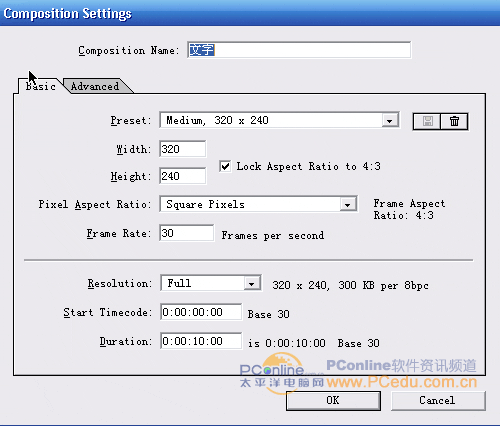Viewport: 500px width, 426px height.
Task: Select the Basic tab
Action: 41,86
